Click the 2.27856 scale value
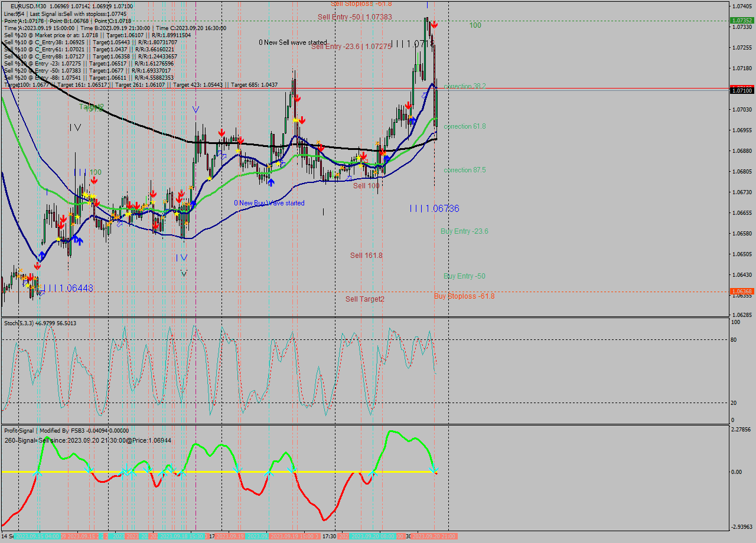 click(x=742, y=429)
